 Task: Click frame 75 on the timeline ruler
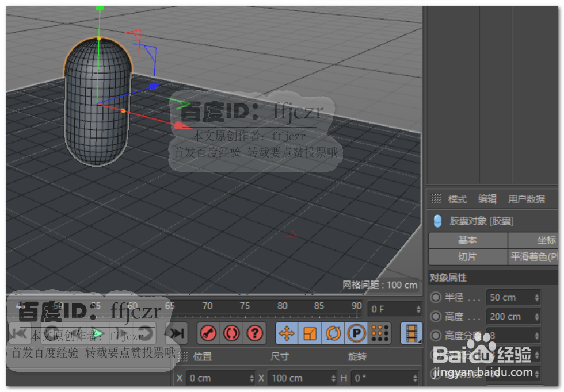click(245, 306)
